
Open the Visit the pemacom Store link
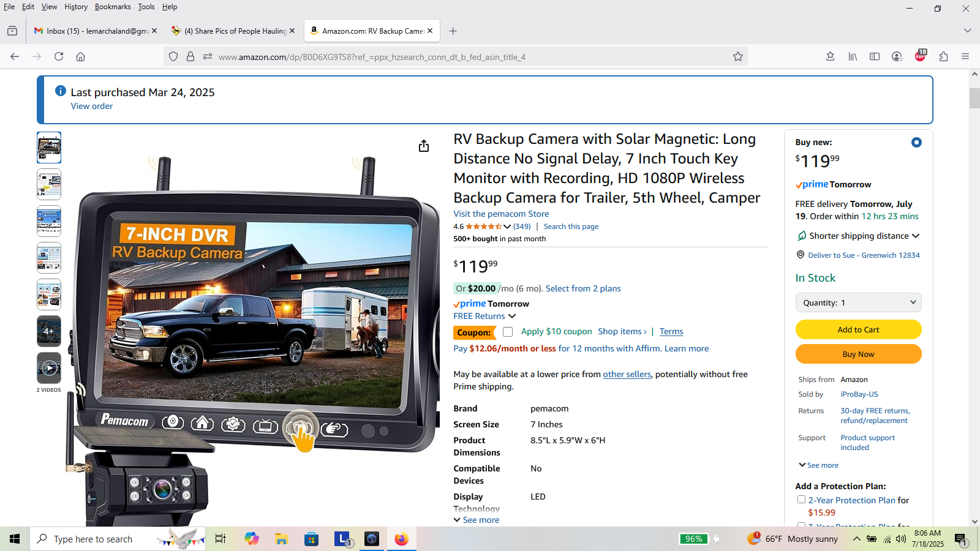pyautogui.click(x=501, y=214)
